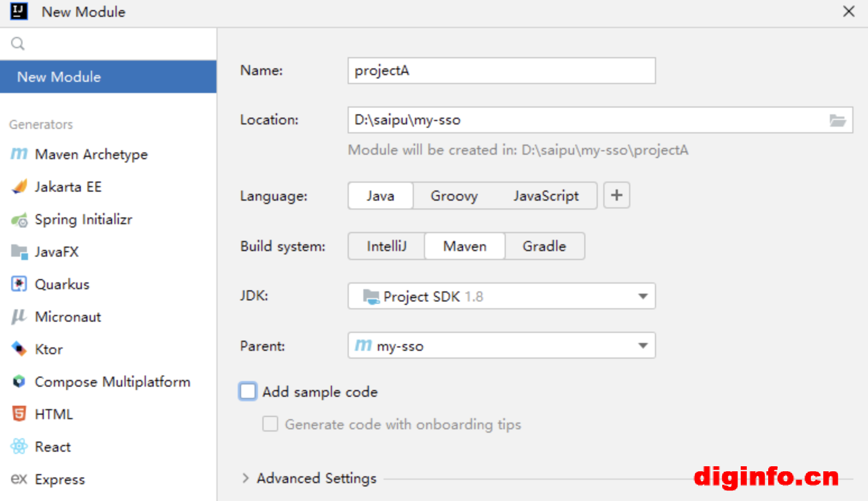Click the Ktor generator icon
The height and width of the screenshot is (501, 868).
pyautogui.click(x=19, y=349)
